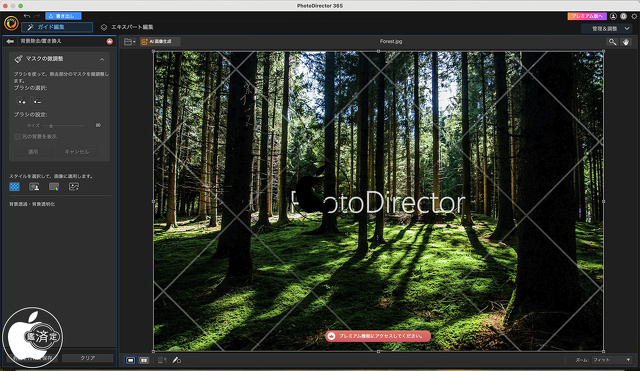The image size is (640, 371).
Task: Collapse the マスクの微調整 section
Action: tap(102, 59)
